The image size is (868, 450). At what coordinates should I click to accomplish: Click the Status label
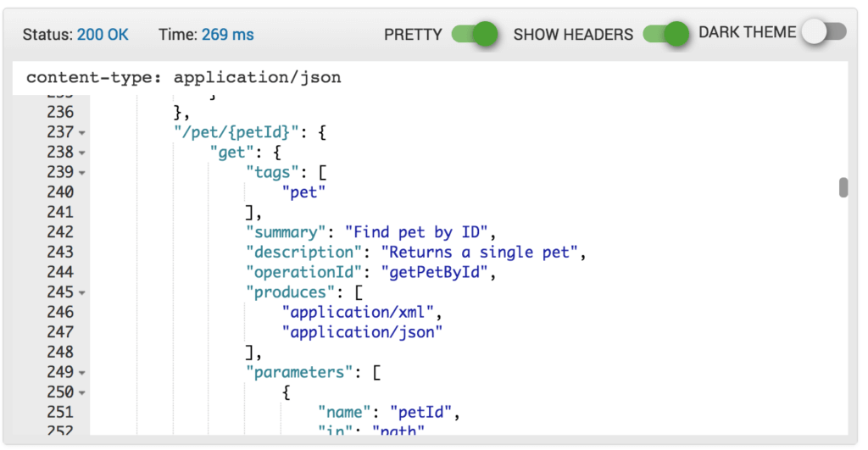[47, 34]
